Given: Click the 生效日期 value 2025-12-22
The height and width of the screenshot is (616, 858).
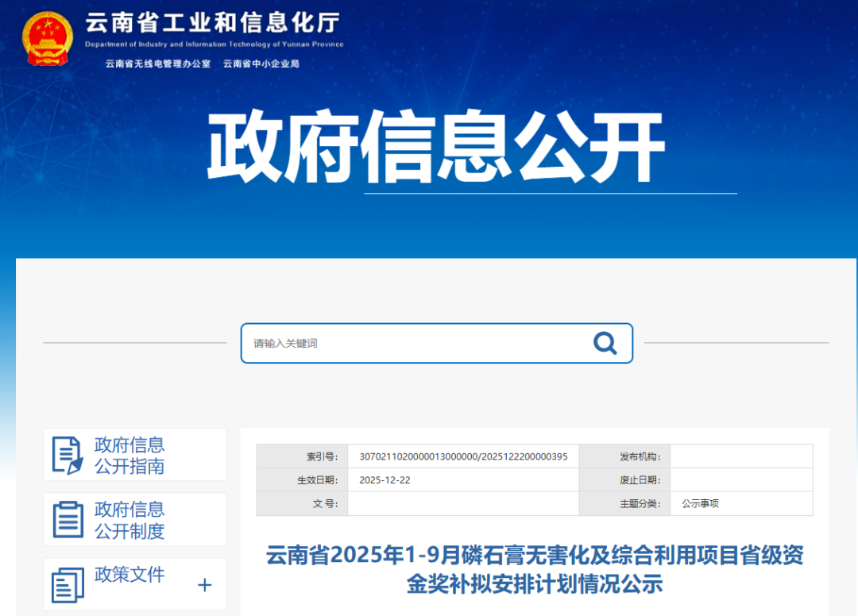Looking at the screenshot, I should pyautogui.click(x=385, y=480).
